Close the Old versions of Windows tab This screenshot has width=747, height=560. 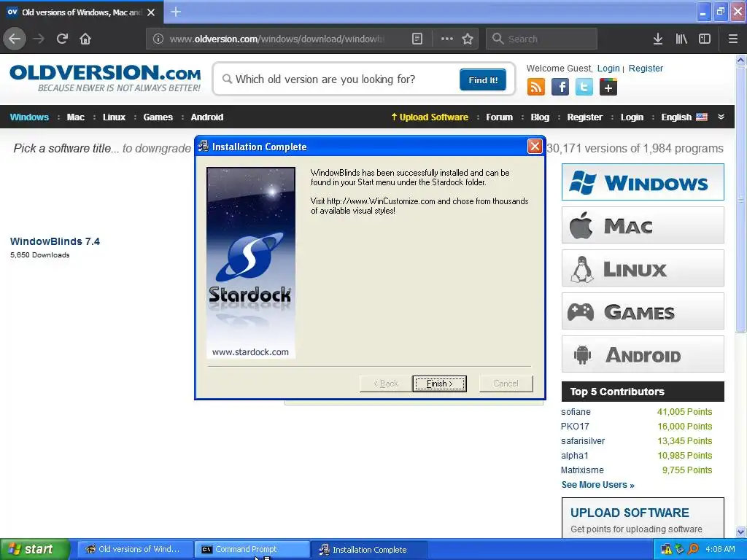pyautogui.click(x=151, y=12)
